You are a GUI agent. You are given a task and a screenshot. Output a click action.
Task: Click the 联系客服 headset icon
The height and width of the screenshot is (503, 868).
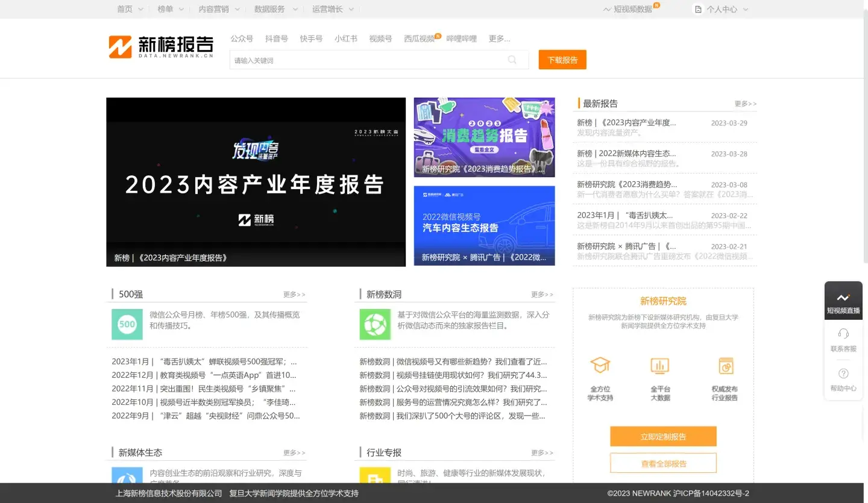click(x=843, y=333)
